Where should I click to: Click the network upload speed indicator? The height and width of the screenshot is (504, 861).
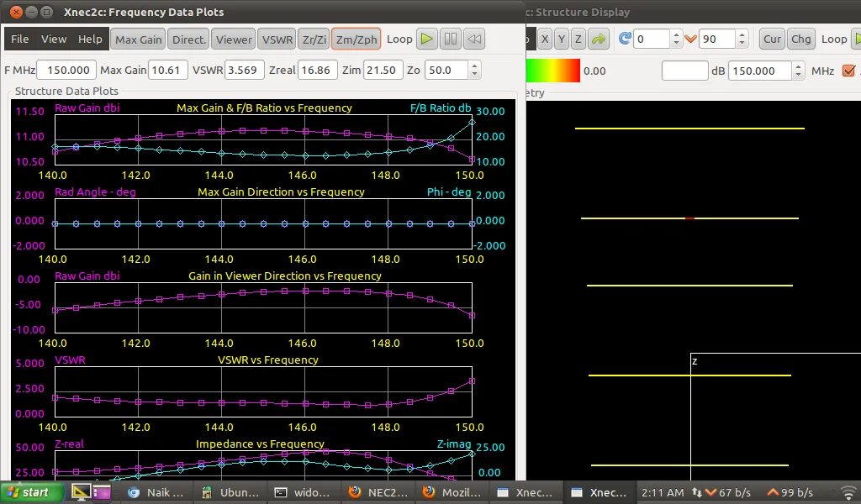(790, 492)
